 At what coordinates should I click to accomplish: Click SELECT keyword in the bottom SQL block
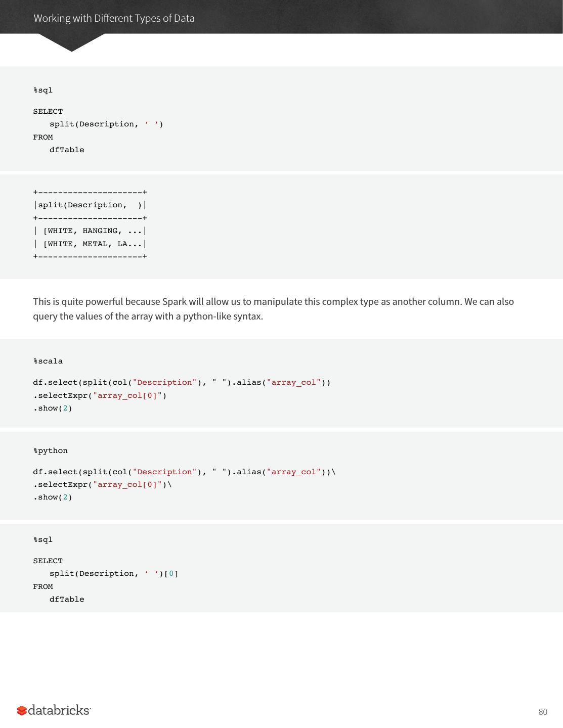click(x=48, y=561)
